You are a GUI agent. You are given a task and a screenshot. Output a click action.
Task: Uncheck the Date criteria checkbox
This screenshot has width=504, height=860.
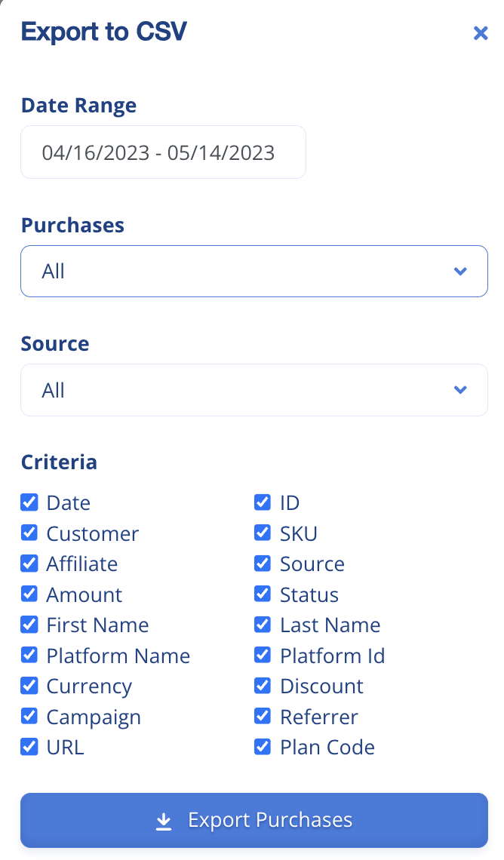(29, 502)
